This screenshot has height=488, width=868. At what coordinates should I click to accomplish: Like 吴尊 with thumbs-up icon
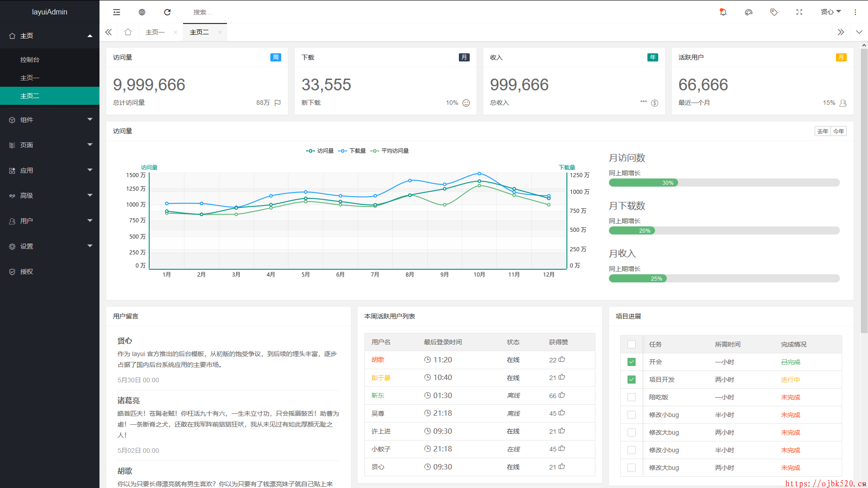coord(562,413)
